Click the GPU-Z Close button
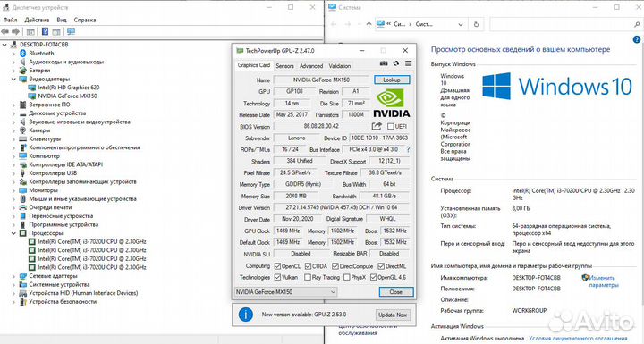This screenshot has width=644, height=344. coord(396,292)
